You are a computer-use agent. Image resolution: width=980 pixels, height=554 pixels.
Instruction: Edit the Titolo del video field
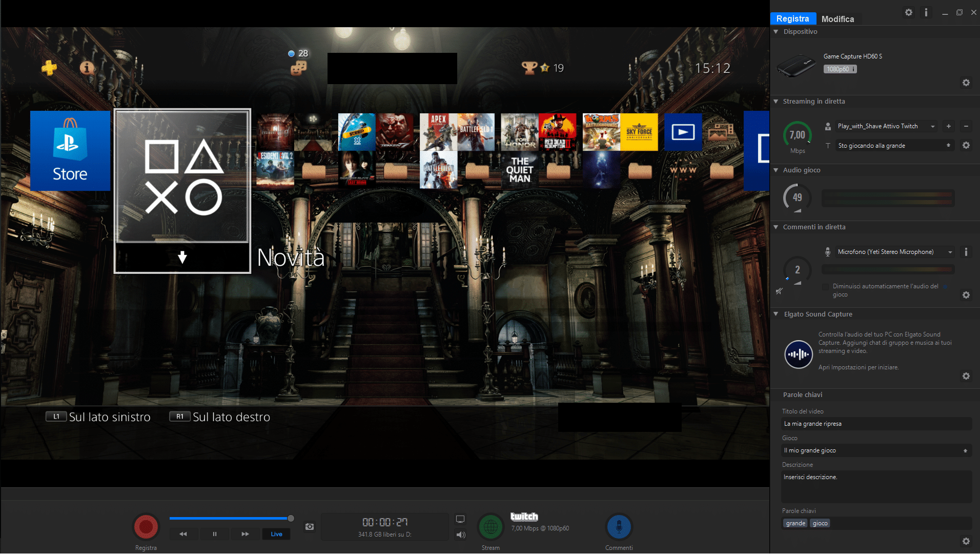pos(876,424)
